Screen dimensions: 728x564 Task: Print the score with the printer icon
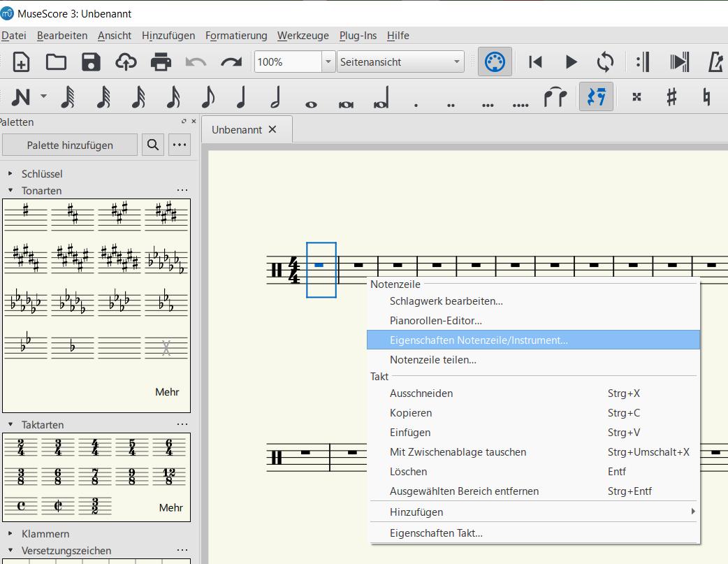[x=161, y=62]
